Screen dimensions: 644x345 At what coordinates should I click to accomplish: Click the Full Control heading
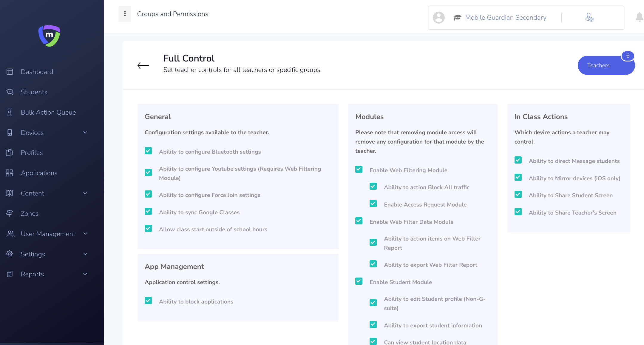point(189,58)
